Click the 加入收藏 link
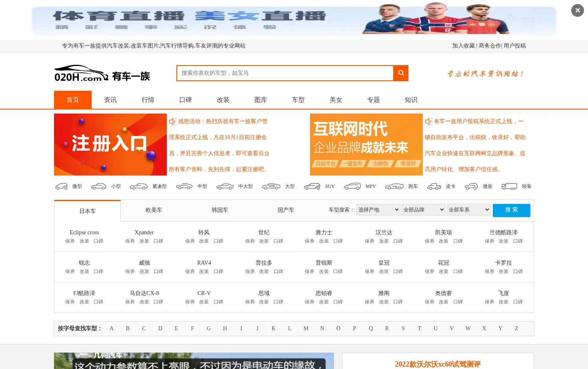 pos(463,46)
